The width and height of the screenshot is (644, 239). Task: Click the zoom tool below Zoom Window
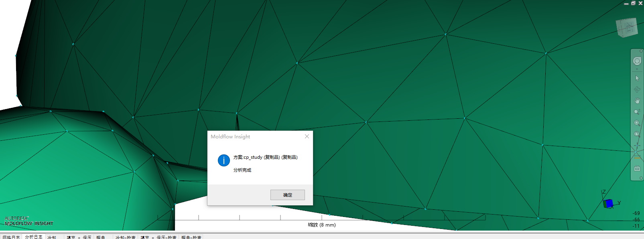coord(637,134)
